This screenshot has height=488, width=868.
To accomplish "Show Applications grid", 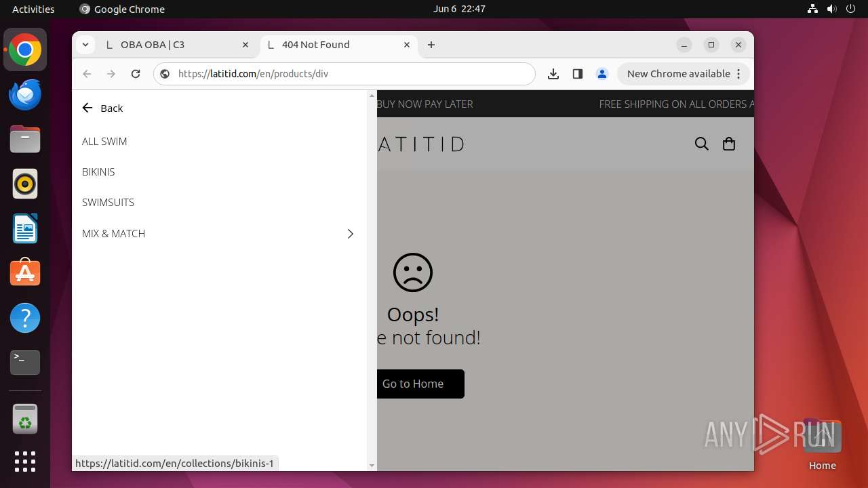I will [x=25, y=462].
